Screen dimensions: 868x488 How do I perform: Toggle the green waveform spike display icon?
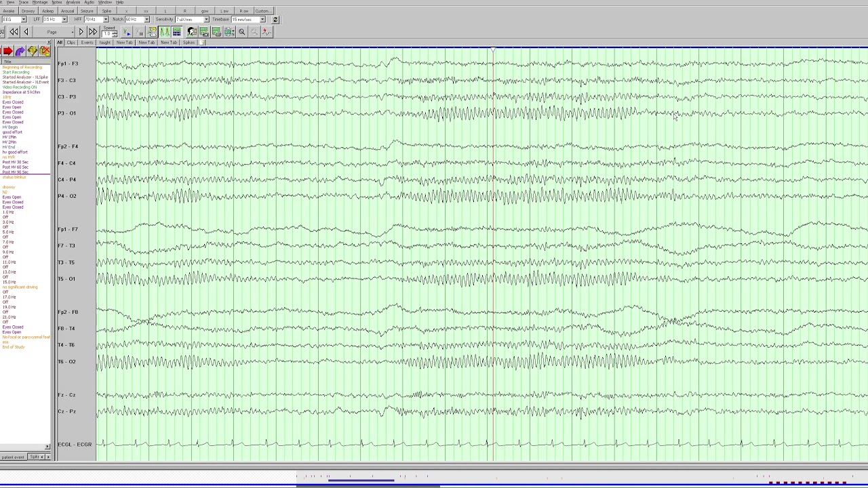pos(165,32)
